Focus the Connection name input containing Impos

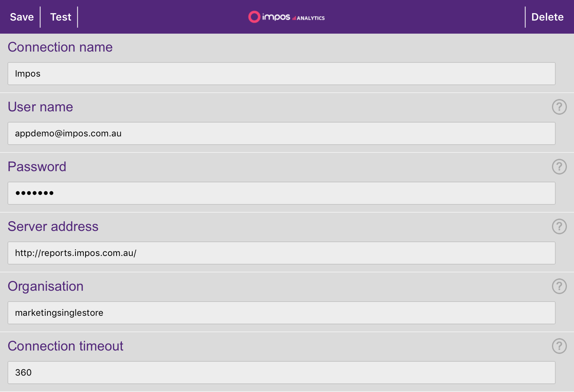tap(281, 74)
